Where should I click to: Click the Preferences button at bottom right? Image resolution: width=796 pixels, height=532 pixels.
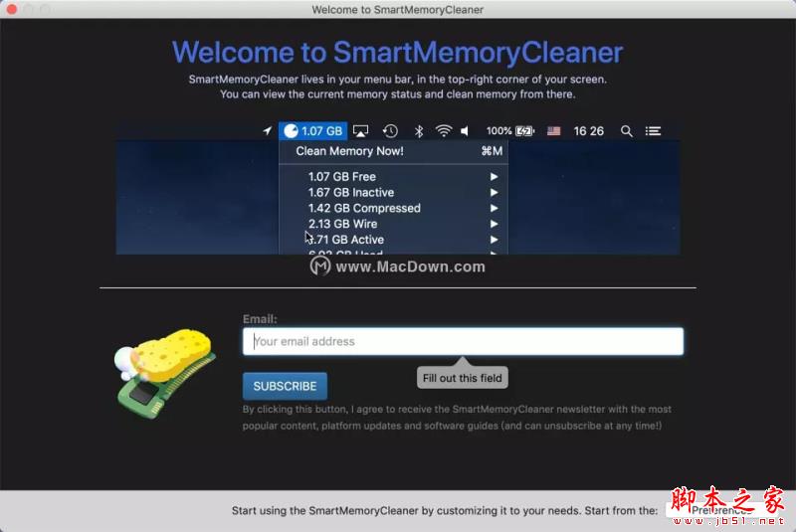pos(721,510)
